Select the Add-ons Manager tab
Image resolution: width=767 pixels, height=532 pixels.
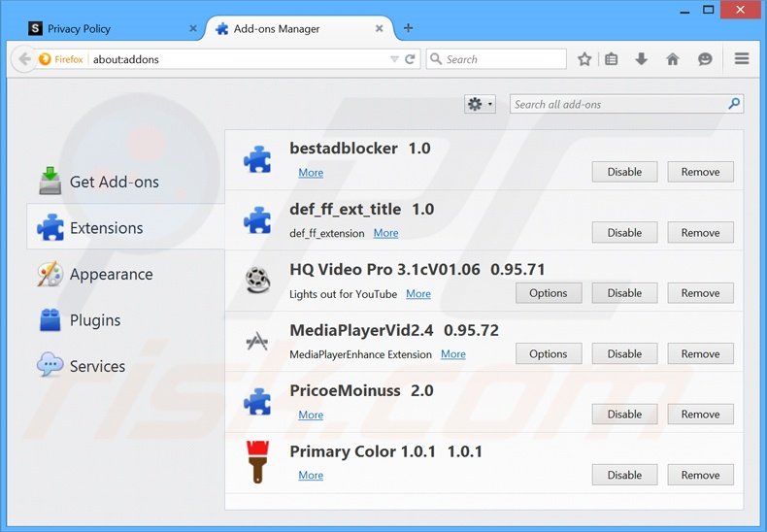click(x=301, y=29)
